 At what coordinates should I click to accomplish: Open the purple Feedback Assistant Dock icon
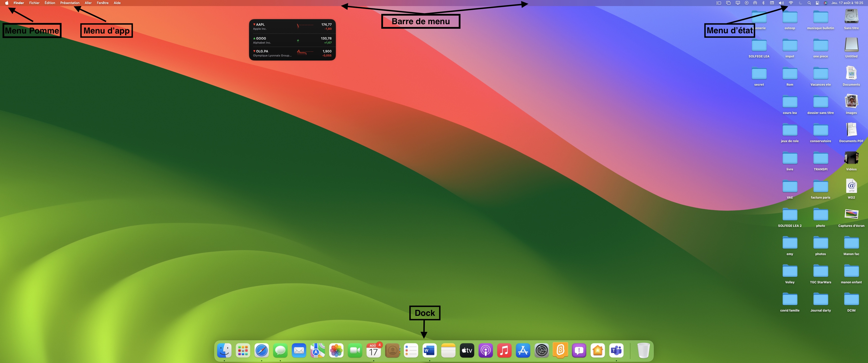click(x=579, y=351)
